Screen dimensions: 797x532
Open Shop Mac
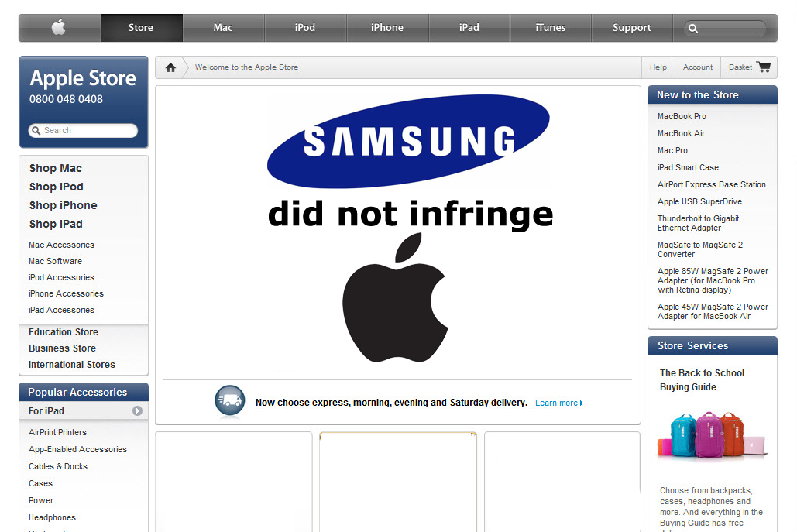pos(56,168)
